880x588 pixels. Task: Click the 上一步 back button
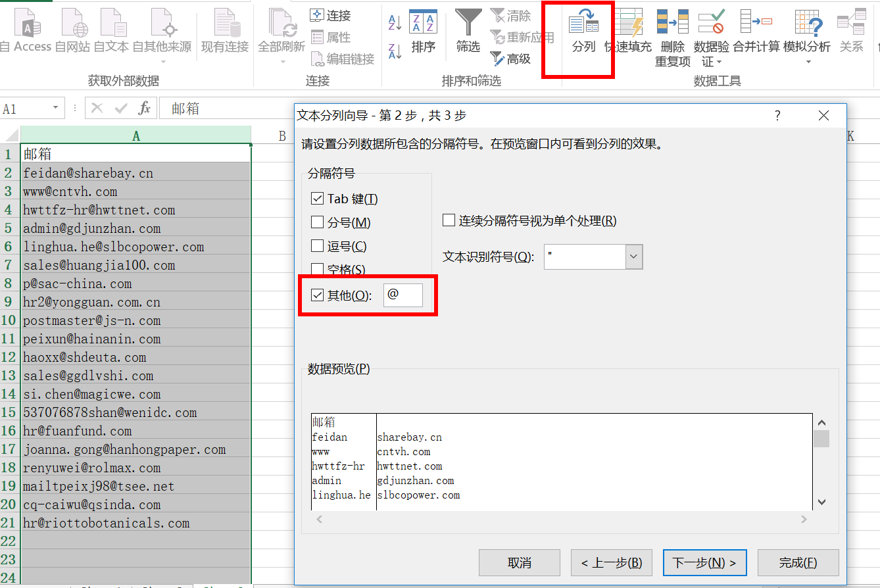coord(612,563)
